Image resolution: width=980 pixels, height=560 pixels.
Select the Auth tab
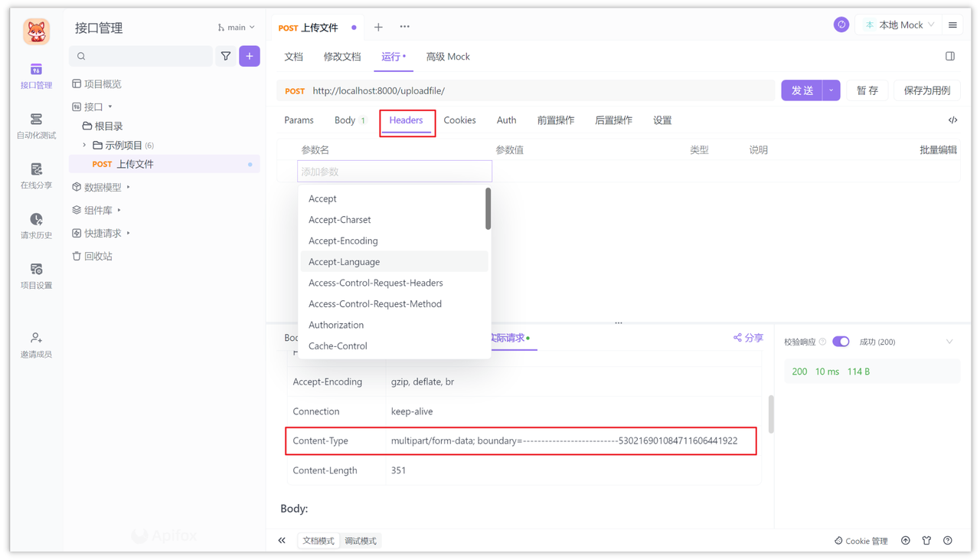506,120
